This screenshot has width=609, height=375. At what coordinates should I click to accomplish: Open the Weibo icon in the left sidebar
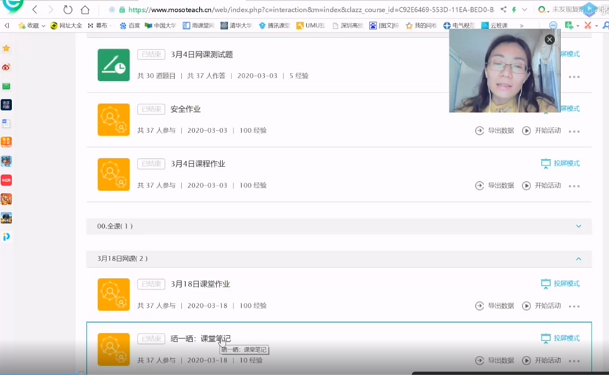click(x=6, y=67)
